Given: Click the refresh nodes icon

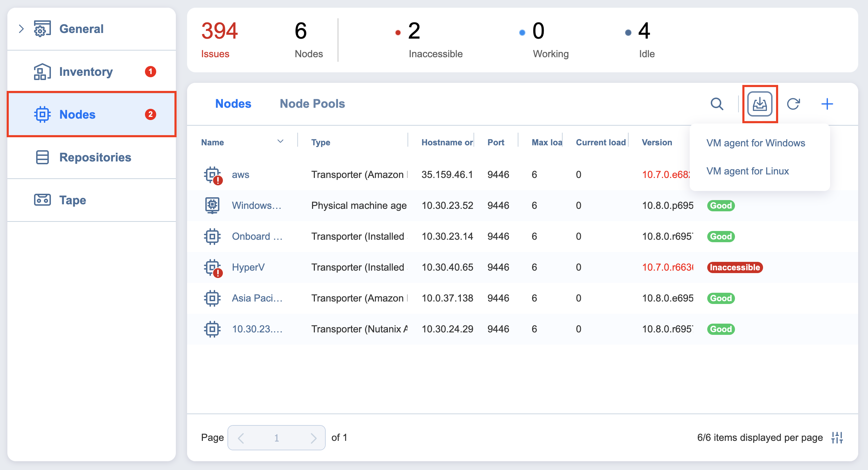Looking at the screenshot, I should (x=793, y=104).
